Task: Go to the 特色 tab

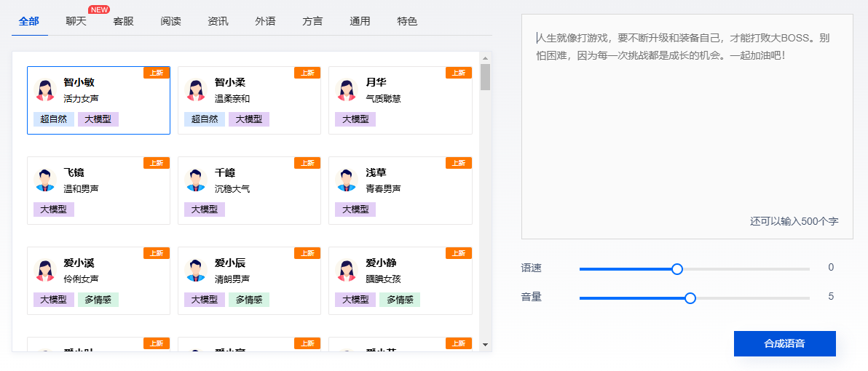Action: click(x=407, y=22)
